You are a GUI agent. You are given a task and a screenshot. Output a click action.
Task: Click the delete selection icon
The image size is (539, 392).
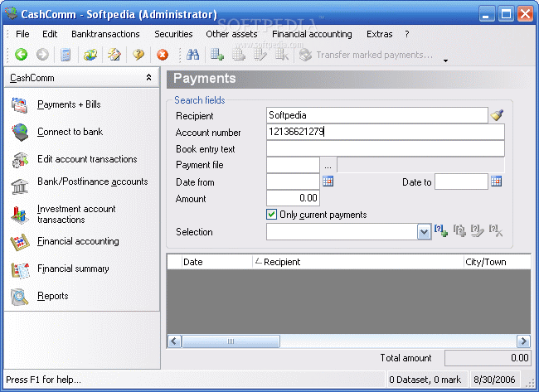click(496, 230)
